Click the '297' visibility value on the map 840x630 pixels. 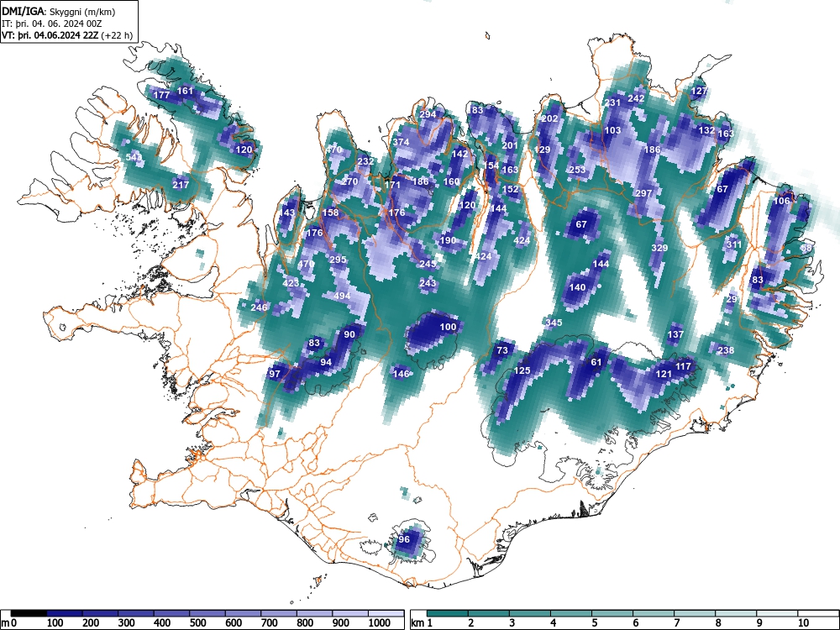click(643, 193)
